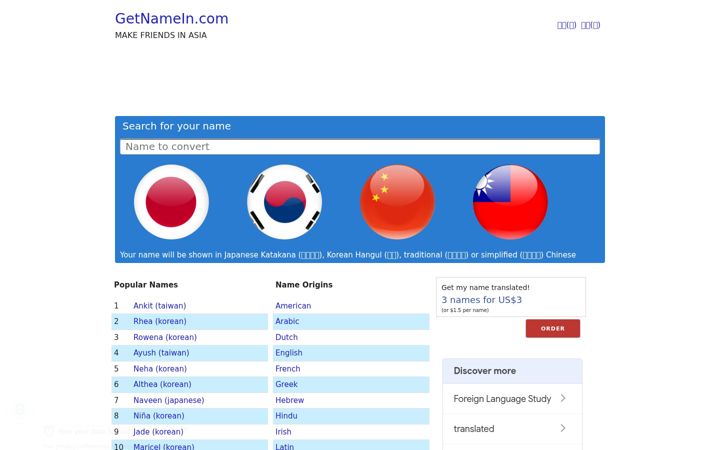This screenshot has width=720, height=450.
Task: Browse English name origins
Action: (288, 353)
